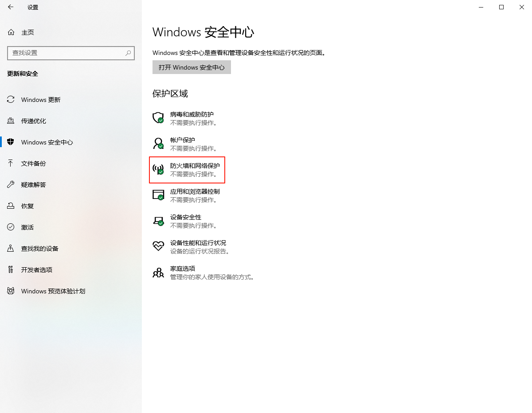532x413 pixels.
Task: Click 管理你的家人使用设备的方式 text
Action: tap(212, 277)
